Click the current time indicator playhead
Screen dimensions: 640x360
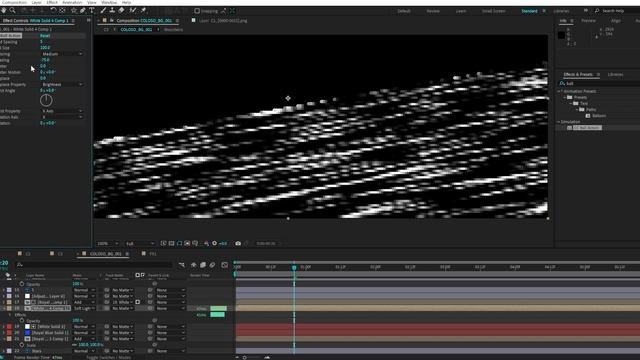[x=294, y=267]
